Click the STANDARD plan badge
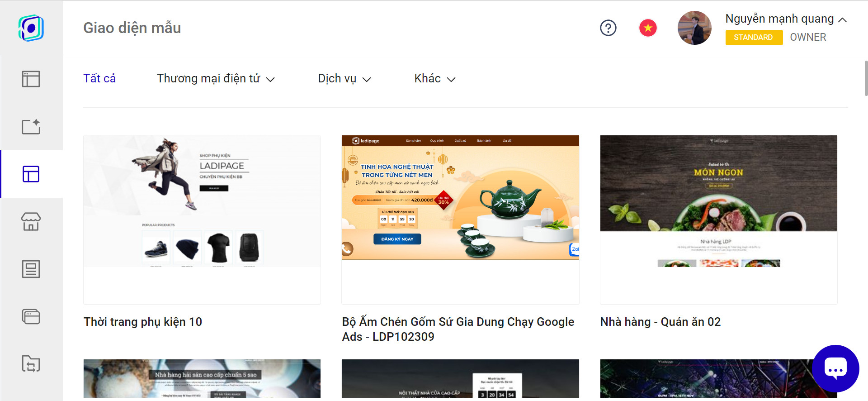This screenshot has height=401, width=868. pyautogui.click(x=754, y=38)
